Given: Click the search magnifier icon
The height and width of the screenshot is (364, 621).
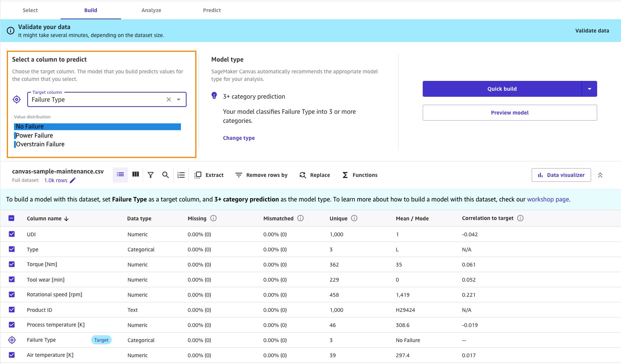Looking at the screenshot, I should pyautogui.click(x=165, y=175).
